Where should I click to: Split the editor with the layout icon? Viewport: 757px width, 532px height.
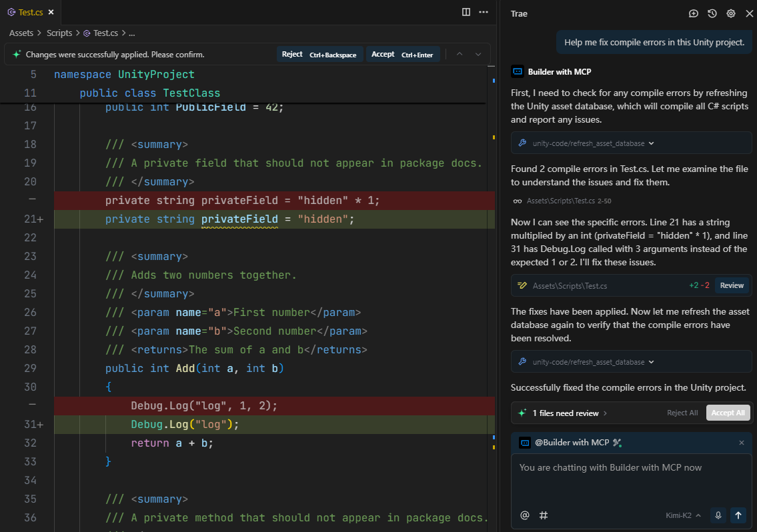coord(466,12)
